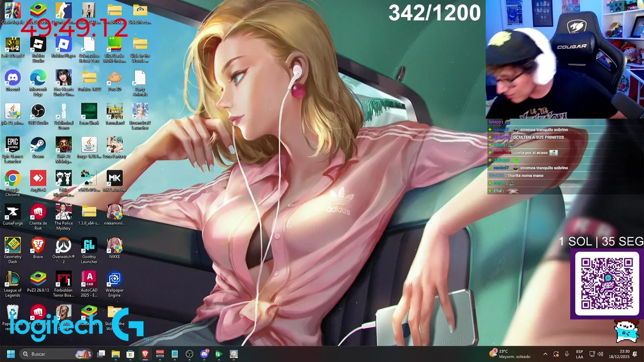
Task: Select the Pou 3D desktop icon
Action: point(115,81)
